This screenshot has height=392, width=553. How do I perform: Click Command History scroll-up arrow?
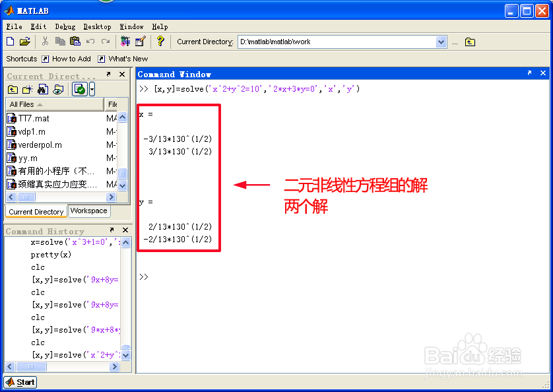click(126, 242)
